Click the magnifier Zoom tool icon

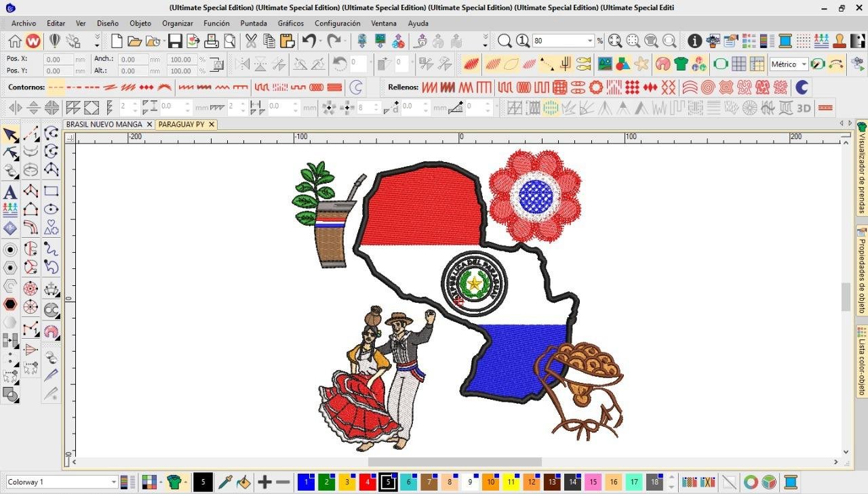pos(505,41)
